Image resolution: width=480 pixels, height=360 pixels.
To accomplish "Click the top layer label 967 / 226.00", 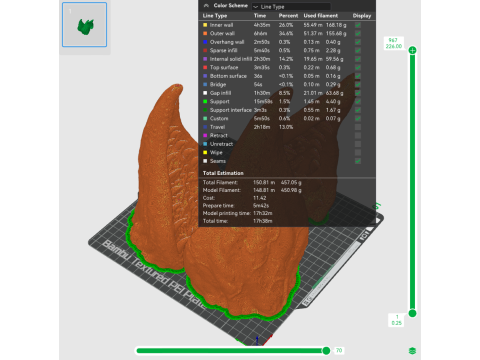I will pos(394,43).
